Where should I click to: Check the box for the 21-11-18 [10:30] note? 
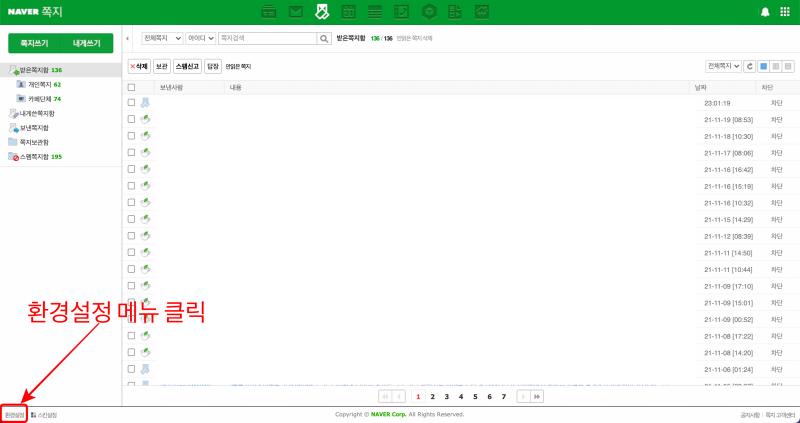pyautogui.click(x=131, y=136)
